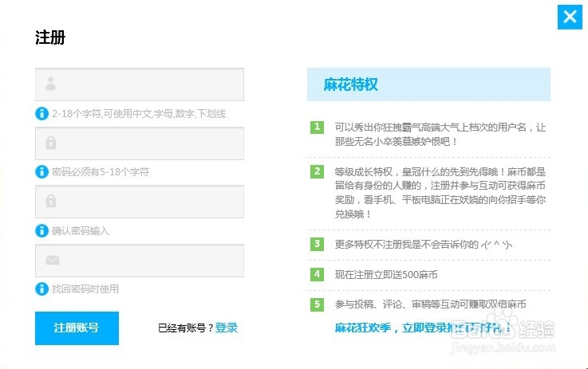The image size is (588, 369).
Task: Click the info icon beside password length hint
Action: coord(42,171)
